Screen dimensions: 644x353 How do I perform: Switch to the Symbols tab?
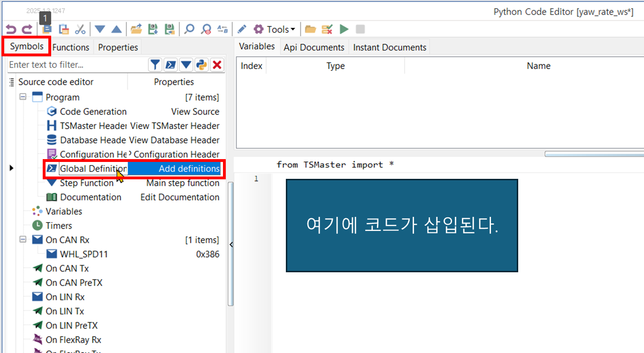pyautogui.click(x=27, y=46)
